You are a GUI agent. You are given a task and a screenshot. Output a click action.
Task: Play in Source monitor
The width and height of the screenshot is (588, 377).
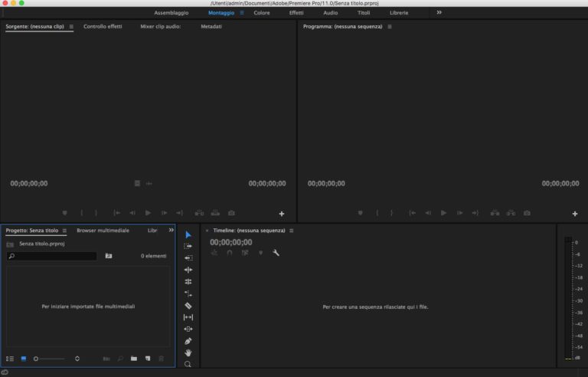tap(148, 213)
